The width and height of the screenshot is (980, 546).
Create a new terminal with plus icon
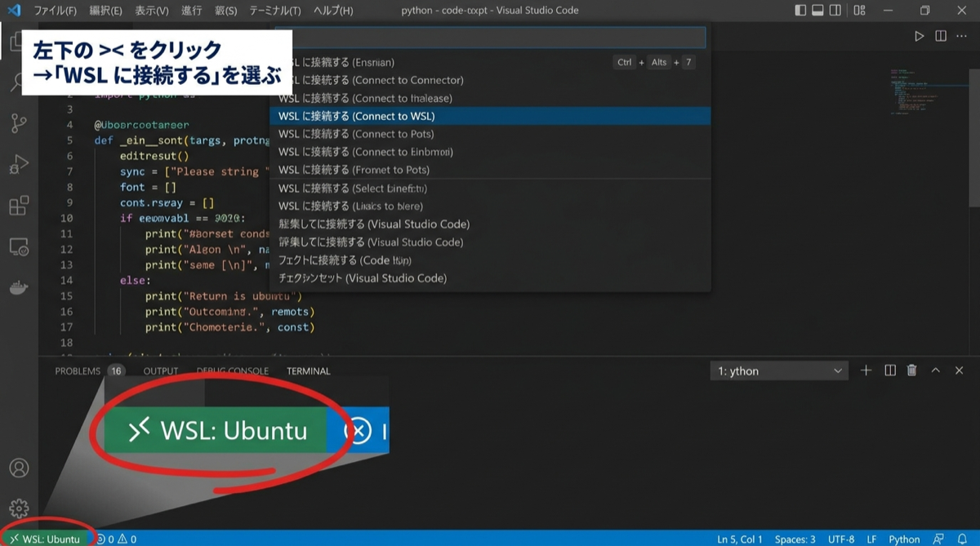click(866, 371)
